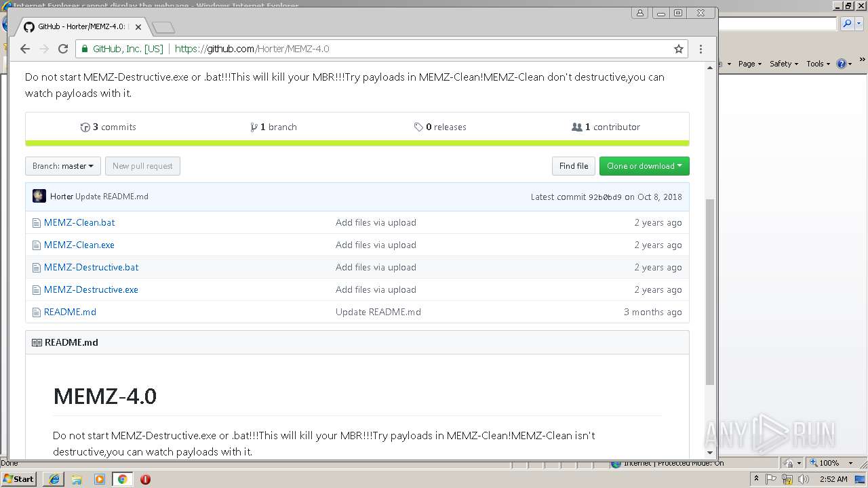Click the file icon beside MEMZ-Clean.exe

(37, 245)
